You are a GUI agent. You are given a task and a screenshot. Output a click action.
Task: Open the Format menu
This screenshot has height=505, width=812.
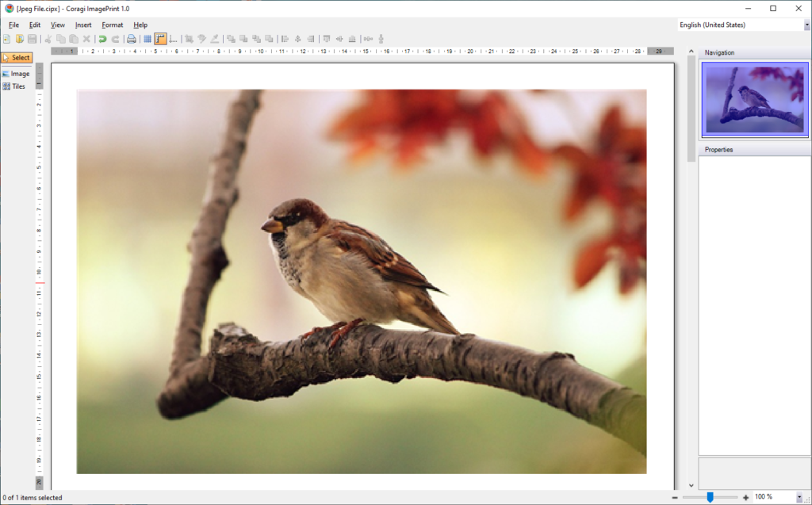(112, 25)
